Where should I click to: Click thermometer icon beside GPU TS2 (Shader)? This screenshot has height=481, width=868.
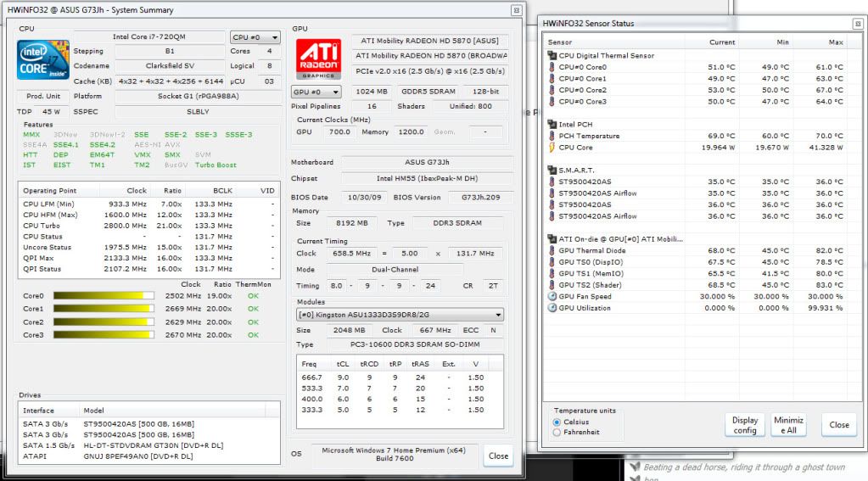click(x=552, y=284)
